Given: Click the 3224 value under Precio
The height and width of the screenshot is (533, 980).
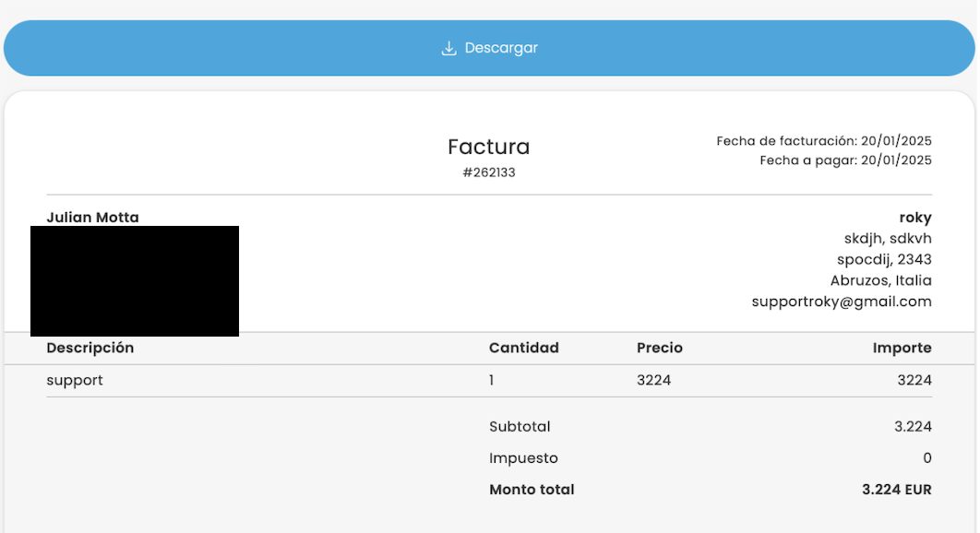Looking at the screenshot, I should pyautogui.click(x=653, y=380).
